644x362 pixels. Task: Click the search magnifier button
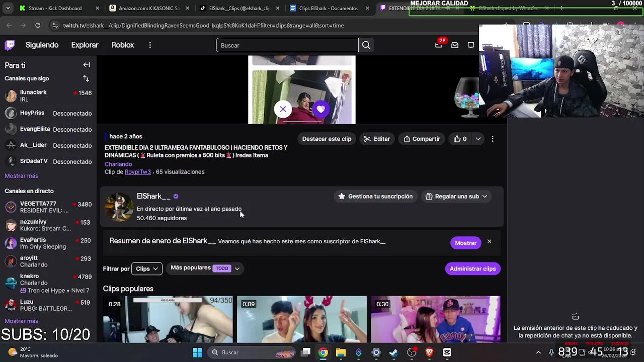tap(366, 45)
